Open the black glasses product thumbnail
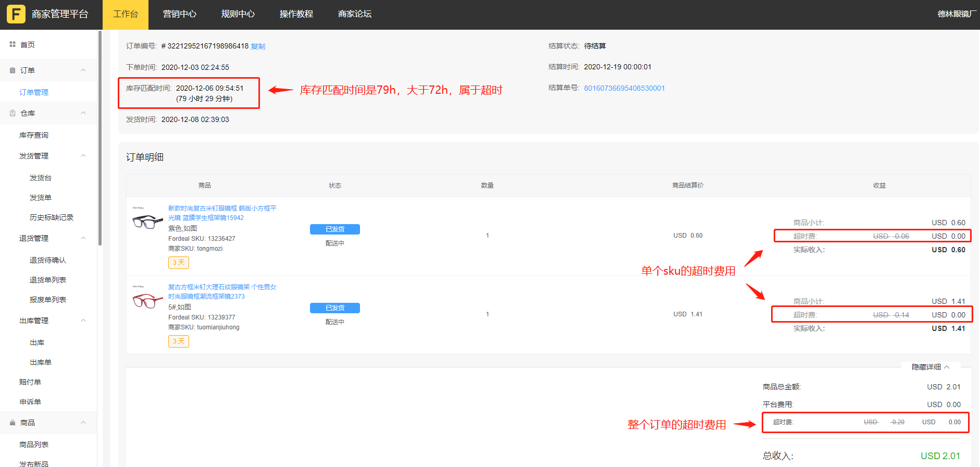 (147, 221)
